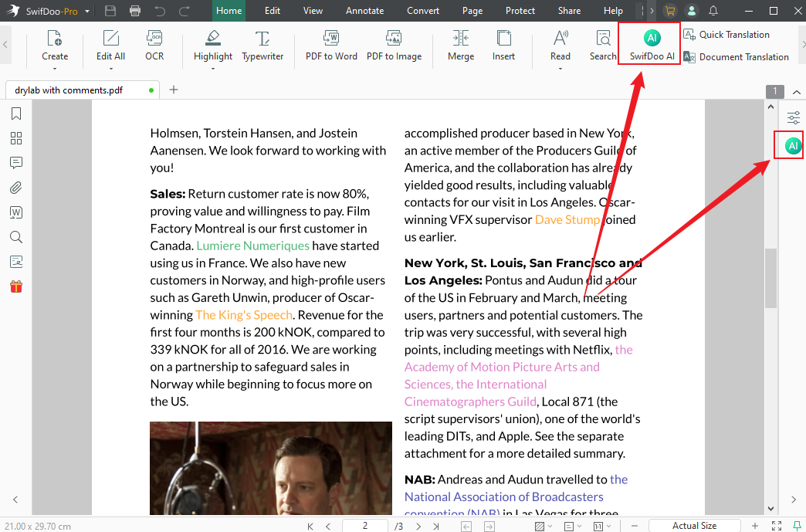The image size is (806, 532).
Task: Open the Comments panel in the sidebar
Action: pos(16,163)
